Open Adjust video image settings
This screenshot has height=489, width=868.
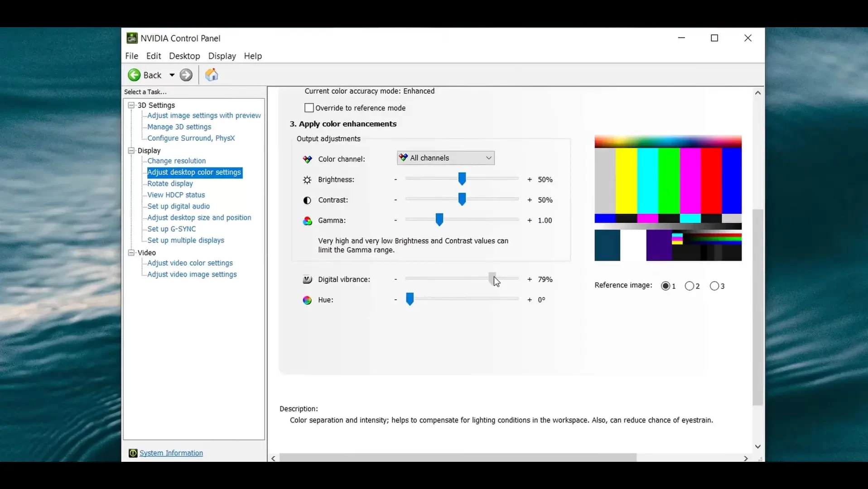(x=192, y=274)
